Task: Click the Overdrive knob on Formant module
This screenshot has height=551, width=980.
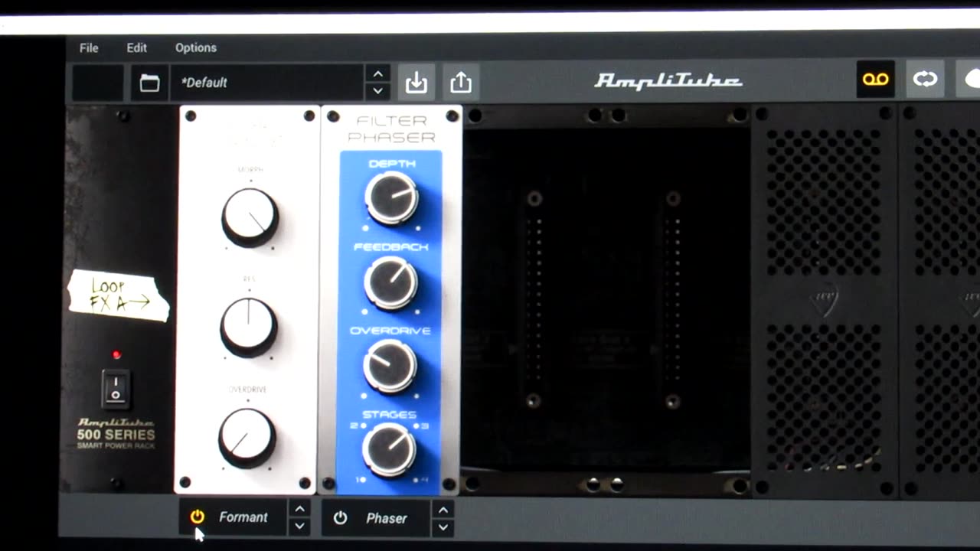Action: pyautogui.click(x=247, y=437)
